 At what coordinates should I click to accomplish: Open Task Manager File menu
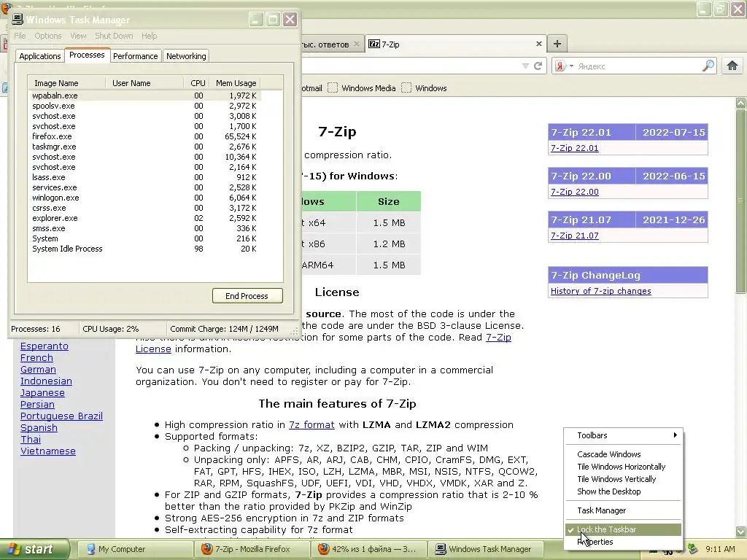[x=20, y=36]
